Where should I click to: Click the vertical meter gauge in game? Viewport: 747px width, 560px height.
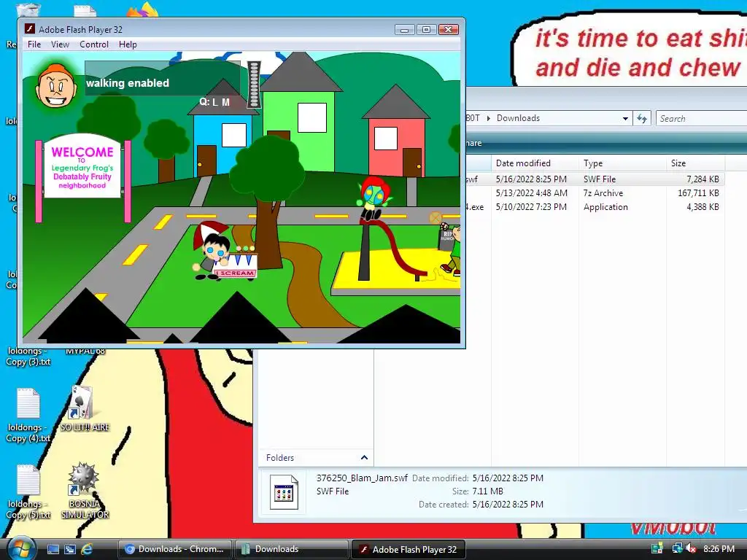[x=253, y=85]
